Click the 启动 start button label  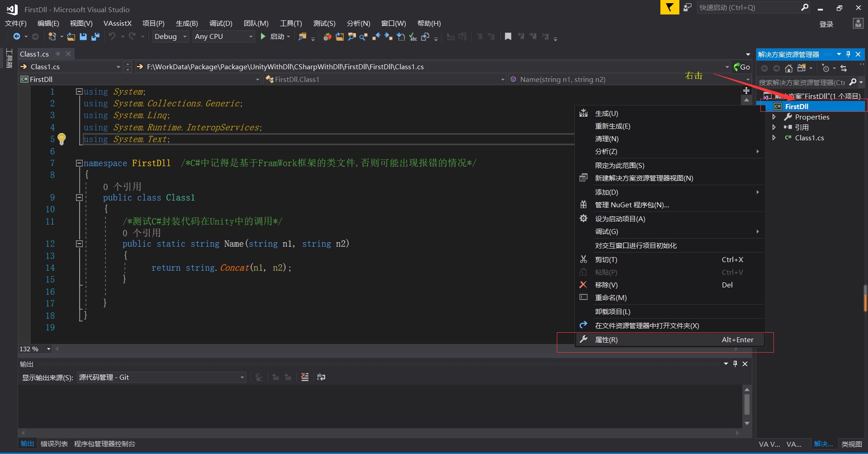[x=277, y=37]
